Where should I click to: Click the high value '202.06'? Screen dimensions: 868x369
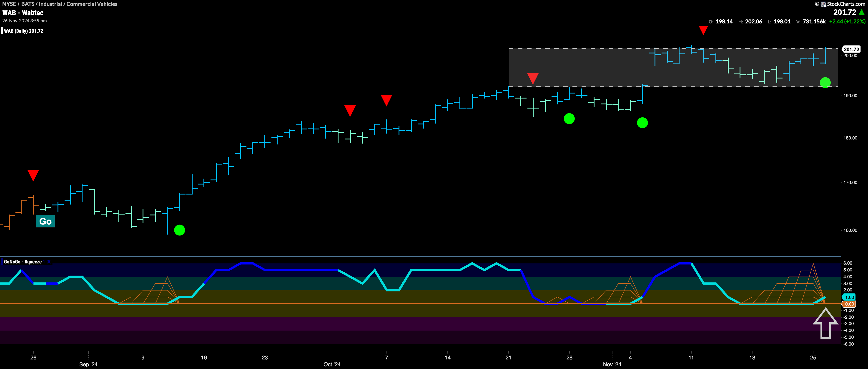(x=753, y=22)
